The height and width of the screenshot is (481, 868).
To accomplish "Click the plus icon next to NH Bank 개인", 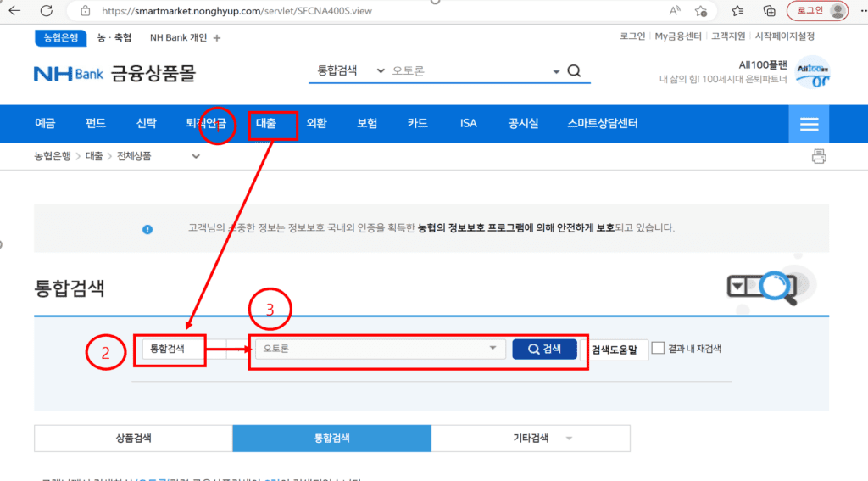I will [x=217, y=37].
